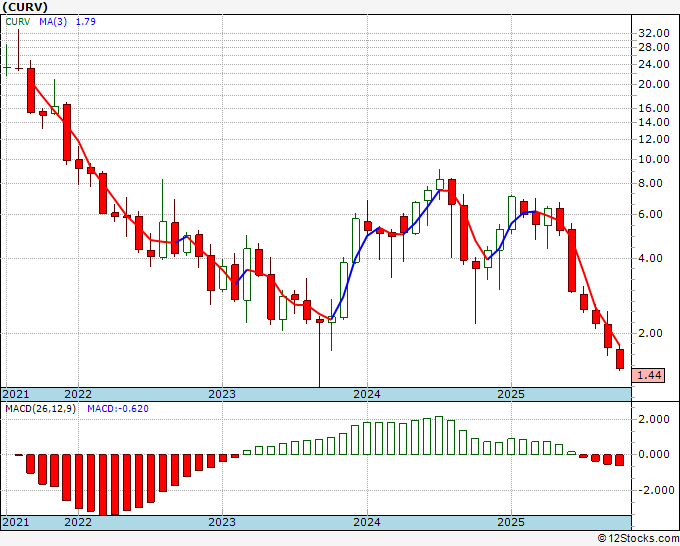
Task: Click 2021 on the price chart timeline
Action: [16, 394]
